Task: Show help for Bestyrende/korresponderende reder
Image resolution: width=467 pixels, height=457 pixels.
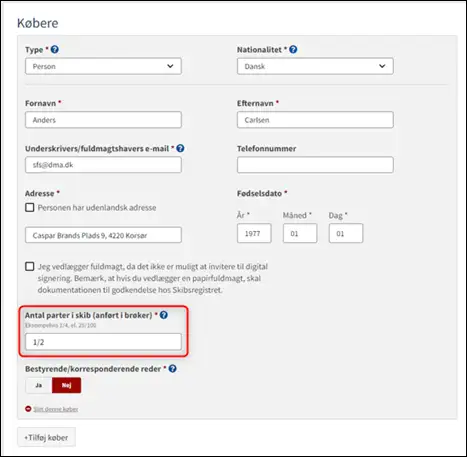Action: coord(172,369)
